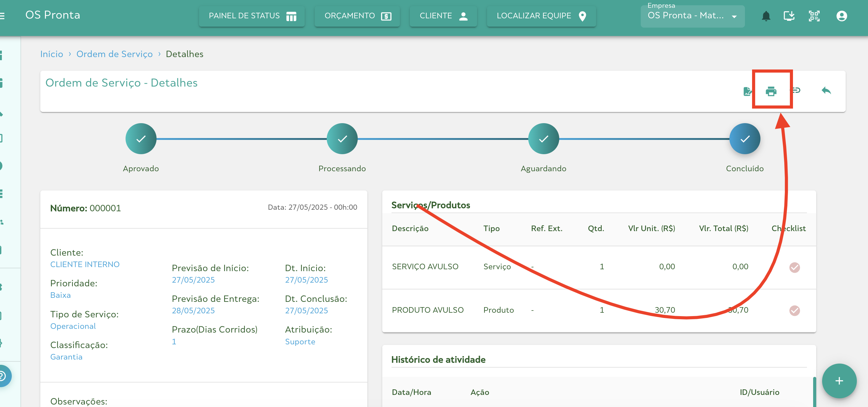Open PAINEL DE STATUS menu
Viewport: 868px width, 407px height.
(x=252, y=16)
